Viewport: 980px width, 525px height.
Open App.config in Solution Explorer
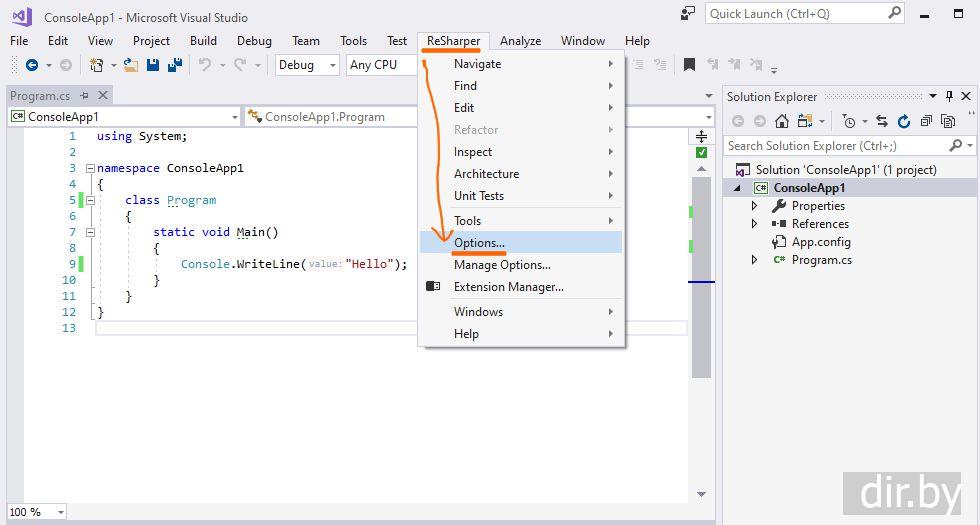[x=820, y=242]
